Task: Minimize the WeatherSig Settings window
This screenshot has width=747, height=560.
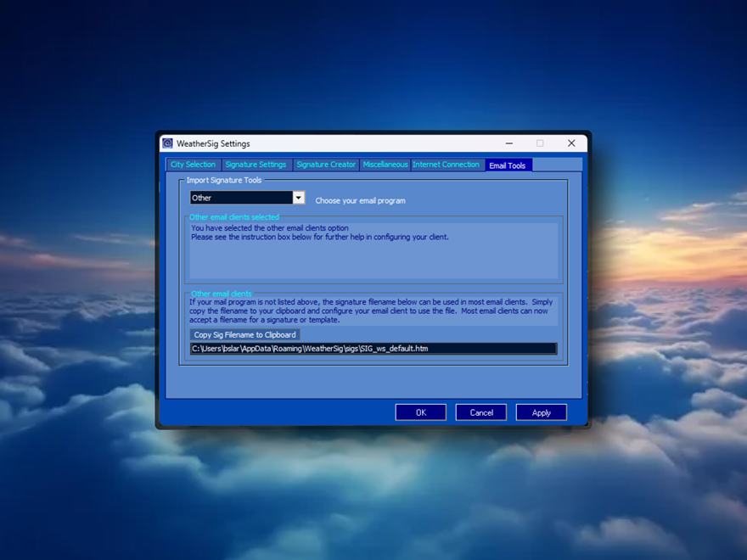Action: (508, 143)
